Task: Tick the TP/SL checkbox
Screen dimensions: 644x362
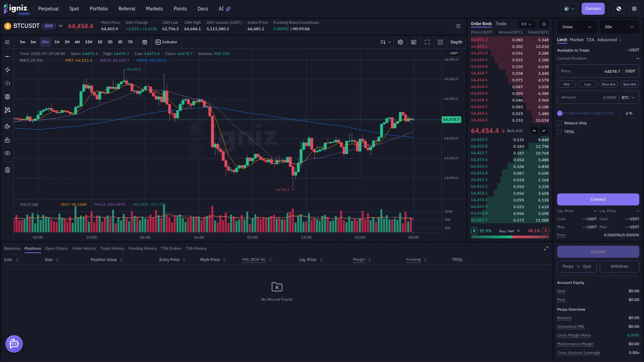Action: tap(559, 132)
